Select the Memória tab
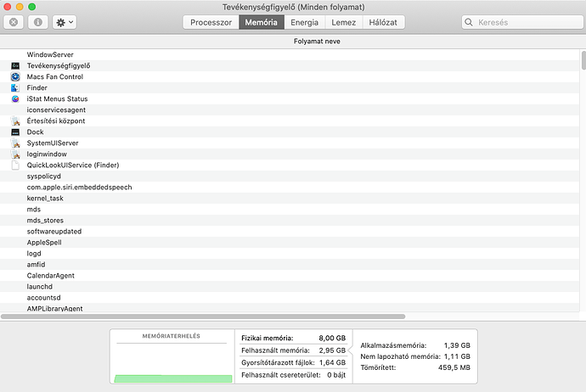Image resolution: width=586 pixels, height=392 pixels. (x=262, y=22)
